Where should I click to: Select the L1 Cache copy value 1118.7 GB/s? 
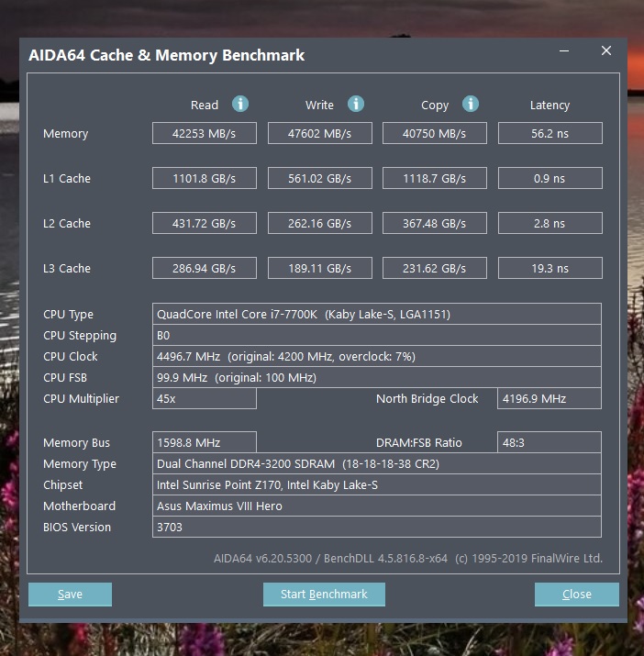pos(434,178)
